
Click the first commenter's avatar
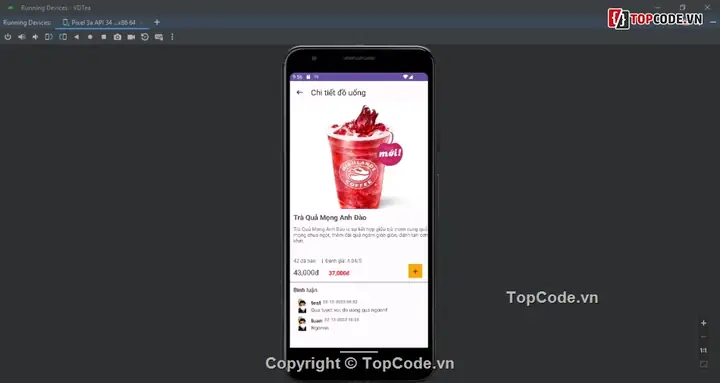(x=302, y=306)
